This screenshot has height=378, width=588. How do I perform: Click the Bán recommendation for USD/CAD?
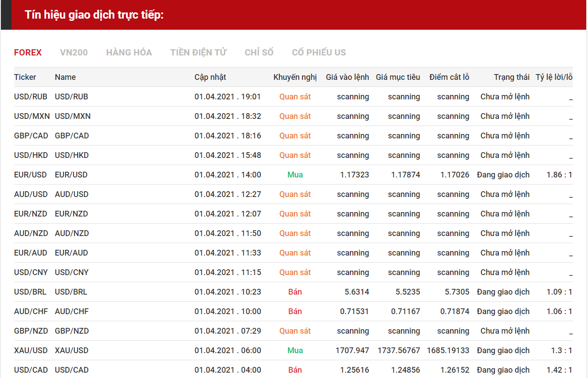point(295,370)
